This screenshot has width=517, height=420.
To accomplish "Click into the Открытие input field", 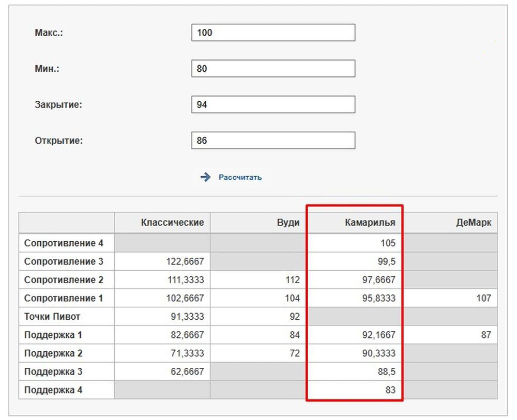I will (273, 141).
